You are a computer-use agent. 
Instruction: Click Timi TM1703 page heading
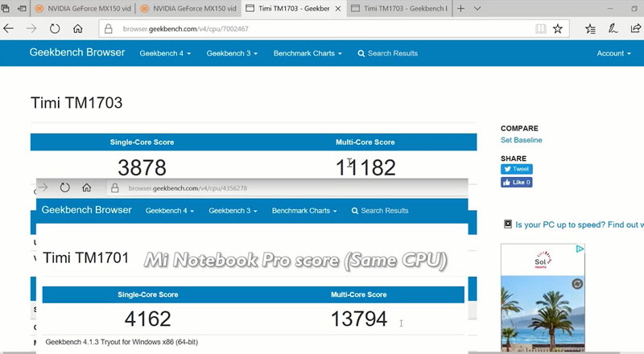click(x=76, y=103)
